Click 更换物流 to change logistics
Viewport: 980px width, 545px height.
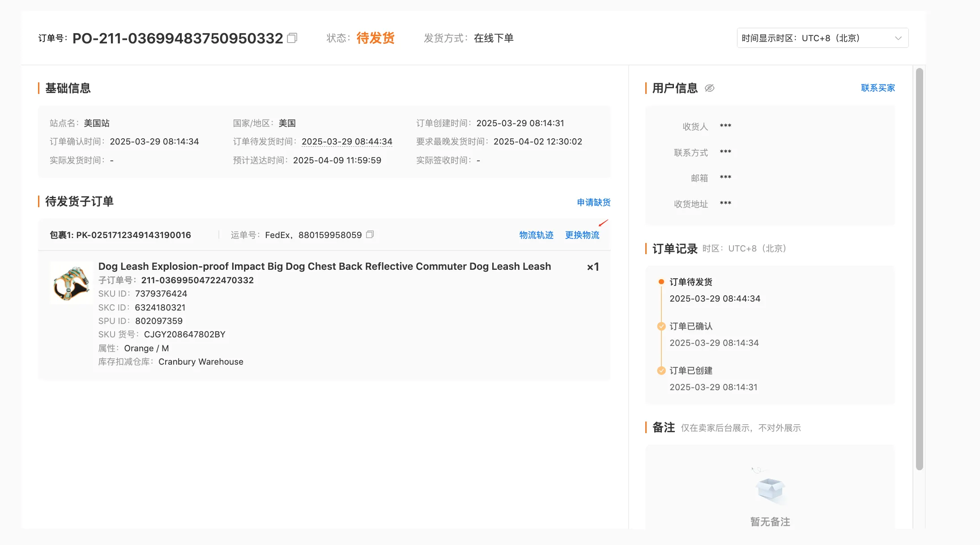(x=582, y=235)
